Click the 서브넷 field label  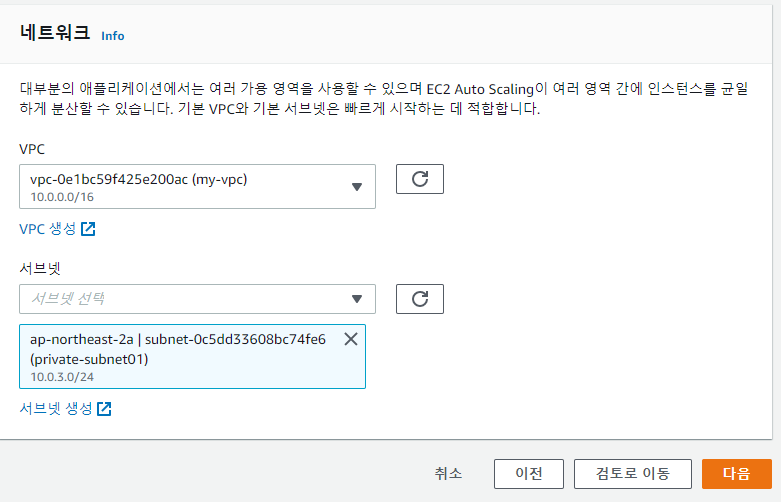40,268
